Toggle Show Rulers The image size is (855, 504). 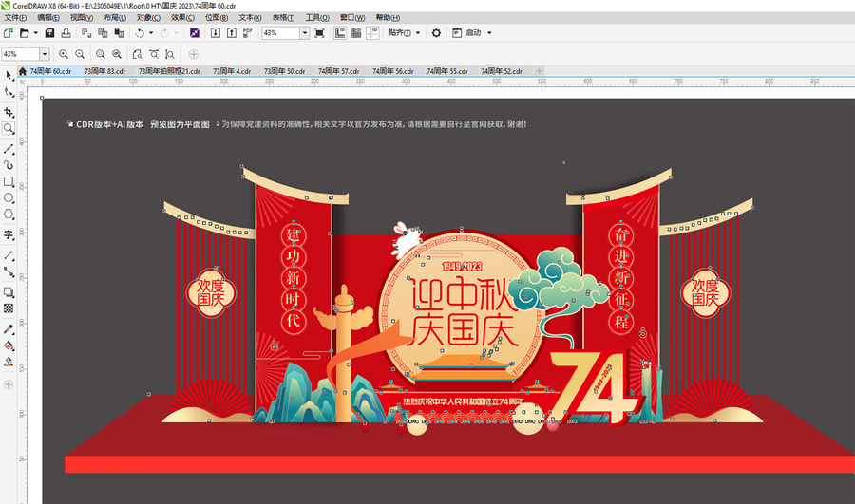340,33
